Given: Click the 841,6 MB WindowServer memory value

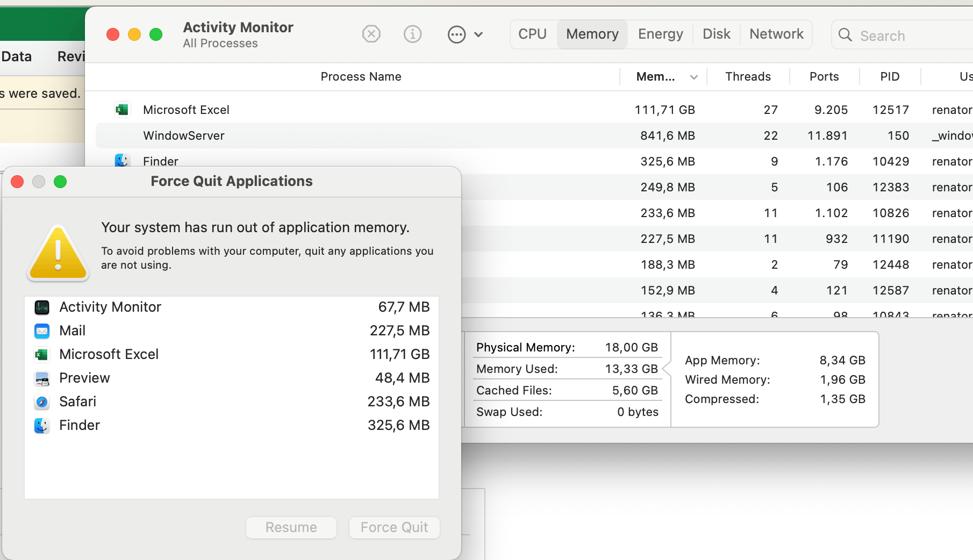Looking at the screenshot, I should pos(668,135).
